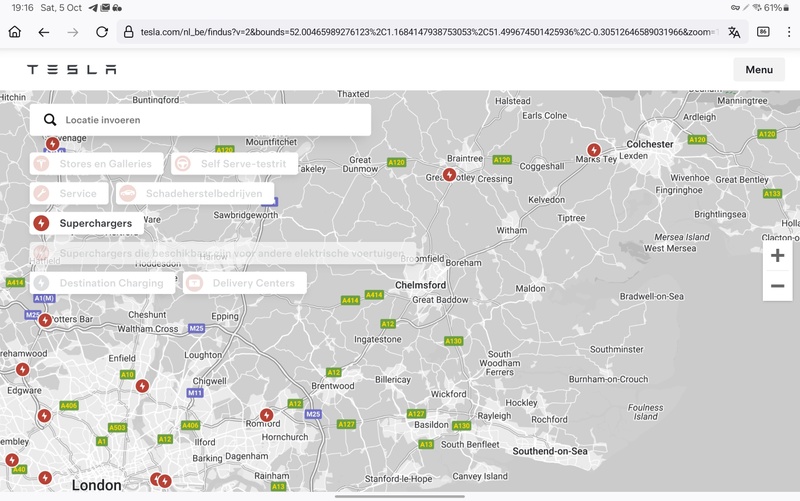800x501 pixels.
Task: Enable the Service filter
Action: click(x=69, y=193)
